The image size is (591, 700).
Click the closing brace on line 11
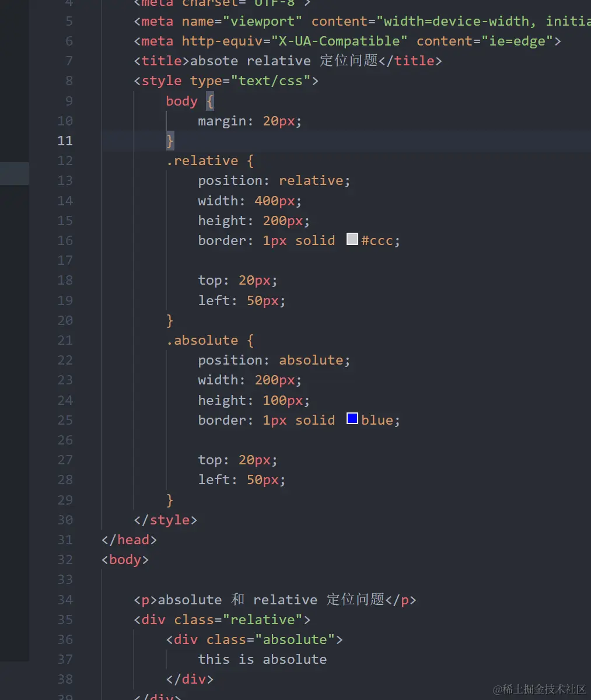[170, 141]
